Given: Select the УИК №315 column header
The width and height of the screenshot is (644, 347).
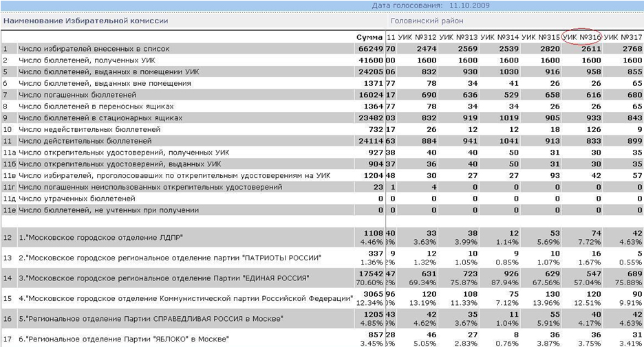Looking at the screenshot, I should pos(541,36).
